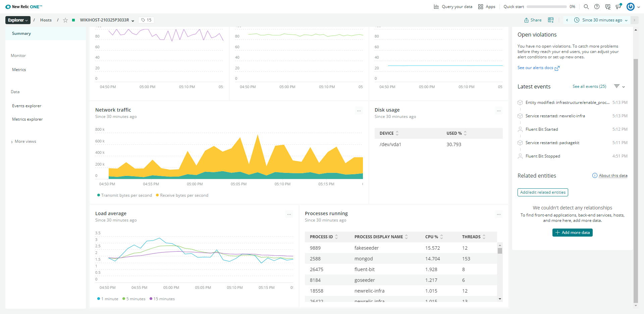Open Fluent Bit Stopped event
Viewport: 644px width, 314px height.
[573, 156]
